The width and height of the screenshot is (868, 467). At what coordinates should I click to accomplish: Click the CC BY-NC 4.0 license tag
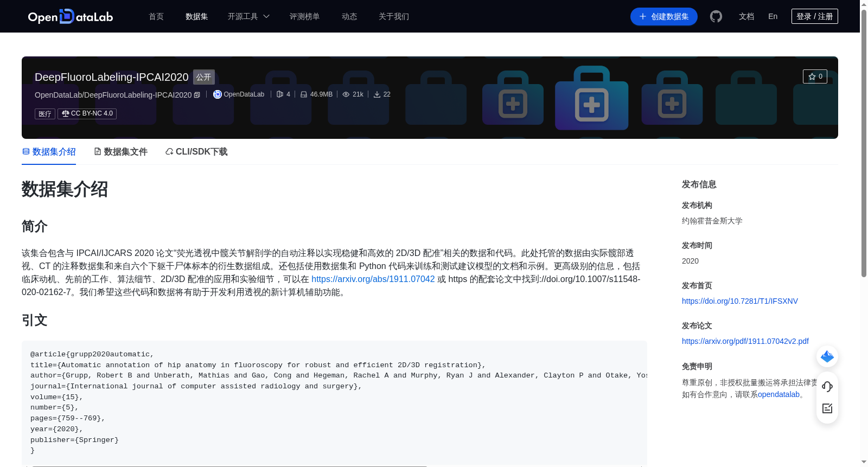pyautogui.click(x=87, y=113)
